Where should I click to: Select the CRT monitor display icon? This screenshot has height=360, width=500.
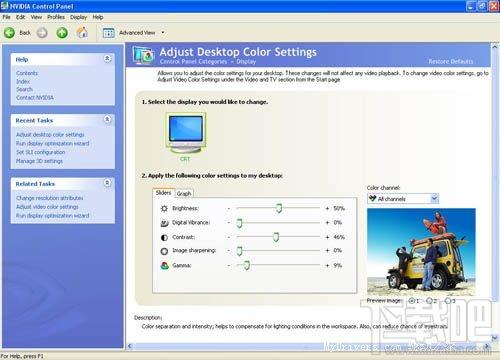point(186,133)
